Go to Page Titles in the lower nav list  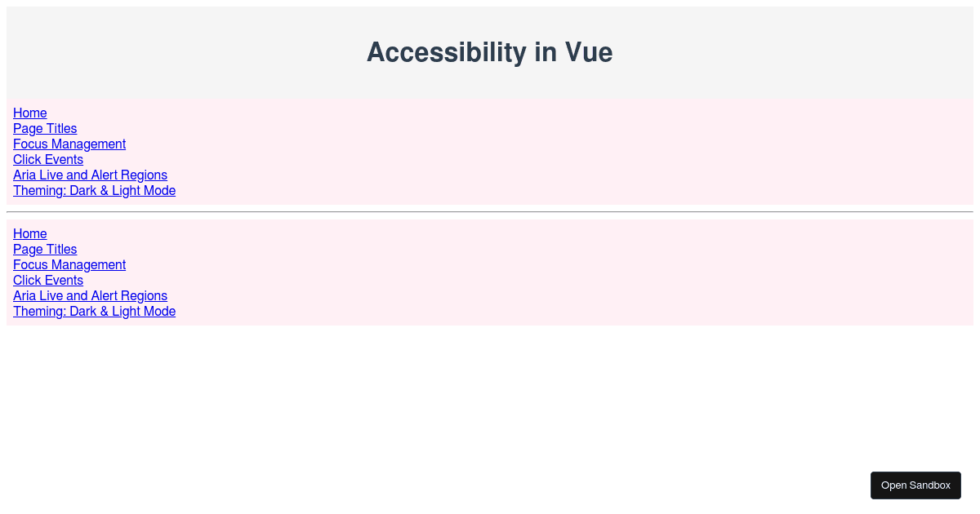point(45,249)
